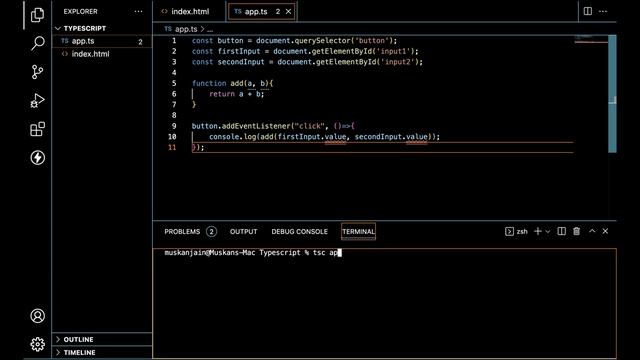Switch to the OUTPUT panel tab

(x=243, y=231)
